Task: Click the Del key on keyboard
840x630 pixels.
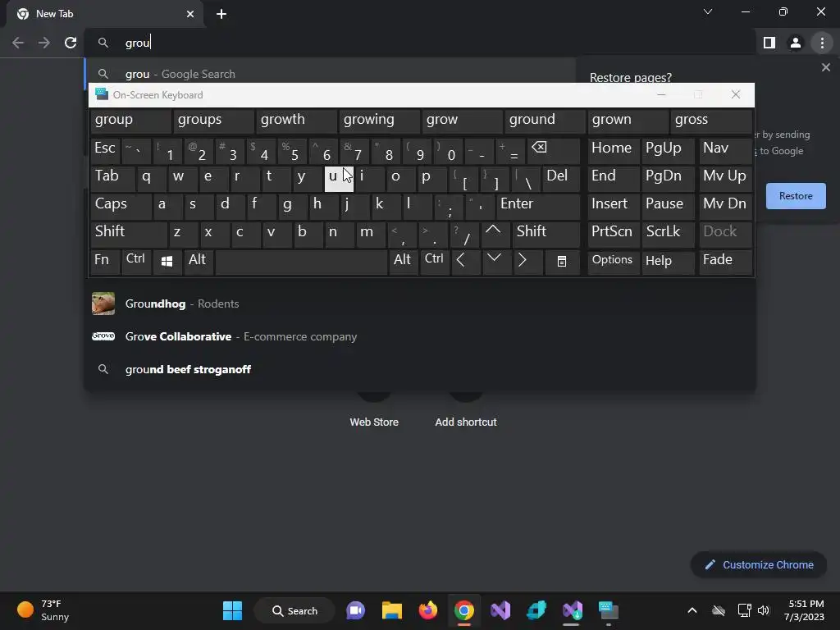Action: click(561, 178)
